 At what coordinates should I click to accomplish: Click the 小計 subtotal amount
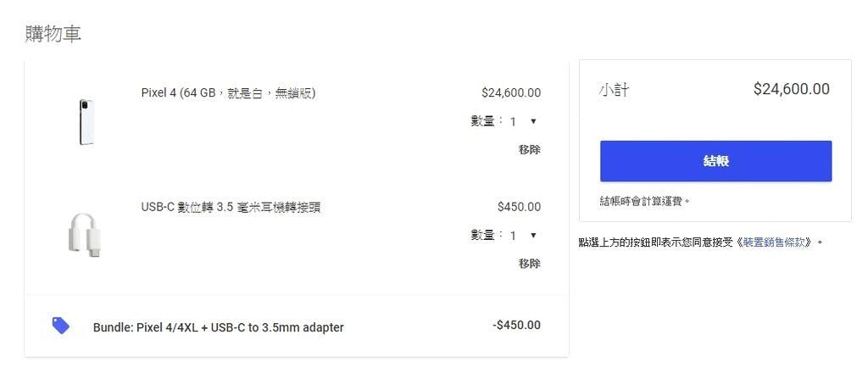(x=791, y=89)
